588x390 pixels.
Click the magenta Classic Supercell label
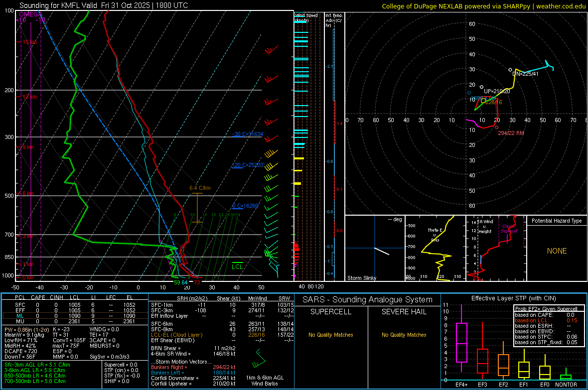pos(509,229)
